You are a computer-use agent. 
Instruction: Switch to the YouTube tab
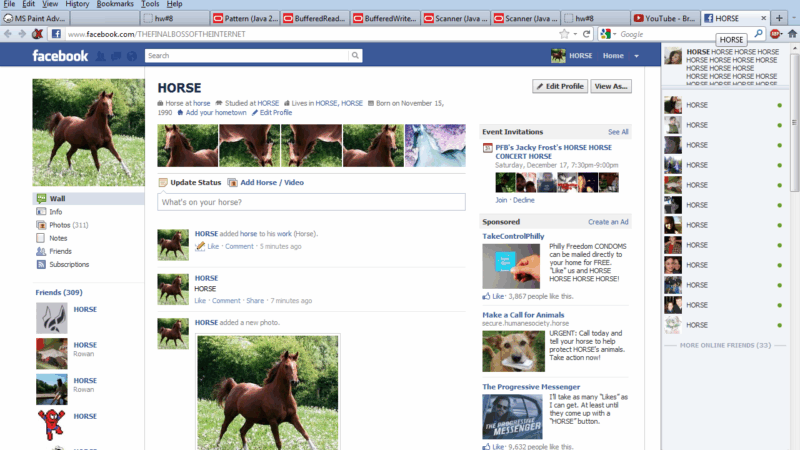coord(665,18)
